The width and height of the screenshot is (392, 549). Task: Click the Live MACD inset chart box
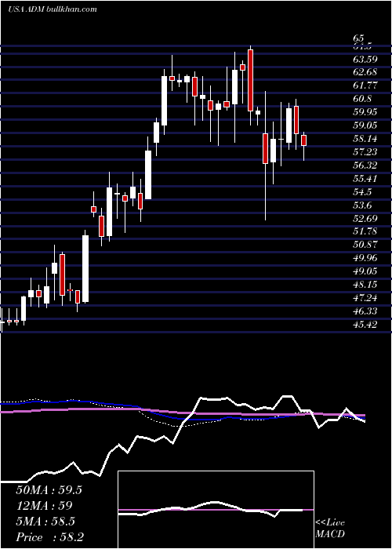click(216, 510)
